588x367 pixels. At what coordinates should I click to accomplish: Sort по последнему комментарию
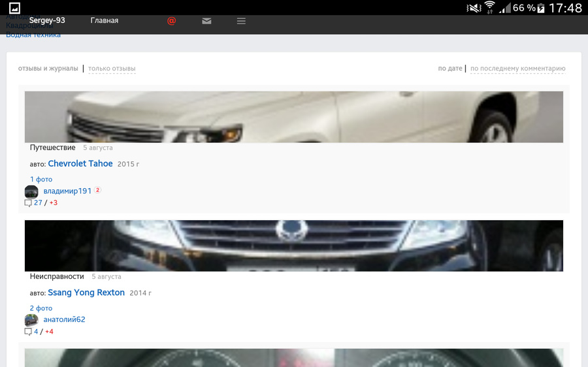pos(518,69)
